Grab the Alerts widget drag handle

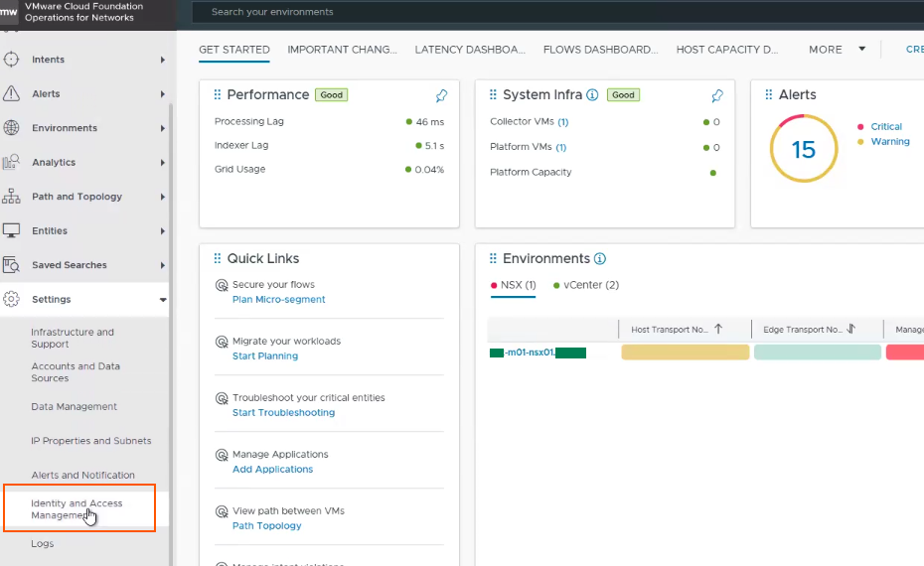pyautogui.click(x=768, y=94)
